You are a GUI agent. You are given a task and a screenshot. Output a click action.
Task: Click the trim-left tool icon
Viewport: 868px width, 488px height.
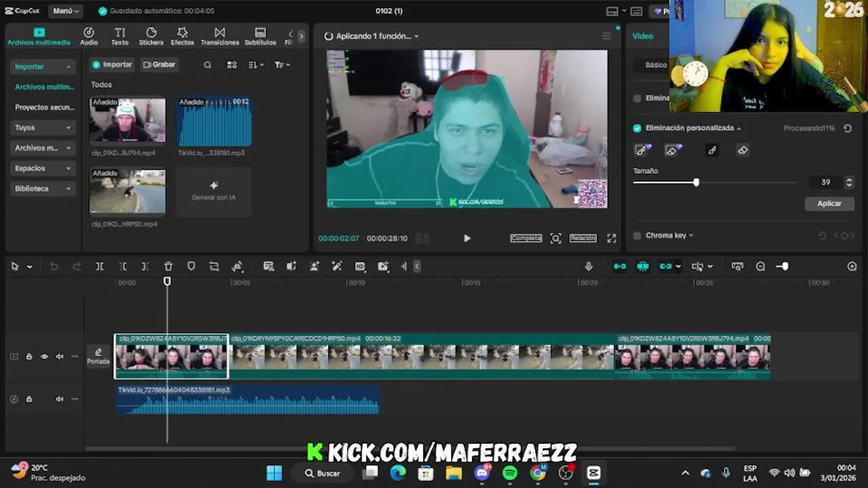(x=123, y=266)
